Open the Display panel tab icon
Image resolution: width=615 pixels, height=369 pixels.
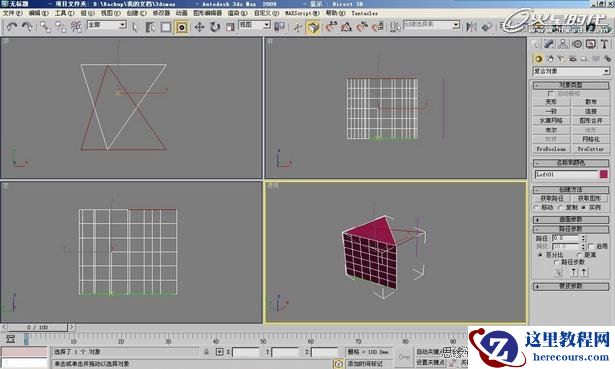coord(591,44)
